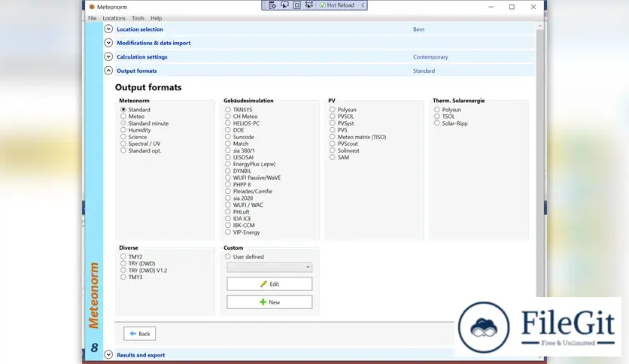Expand the Results and export section
This screenshot has height=364, width=629.
(x=108, y=355)
